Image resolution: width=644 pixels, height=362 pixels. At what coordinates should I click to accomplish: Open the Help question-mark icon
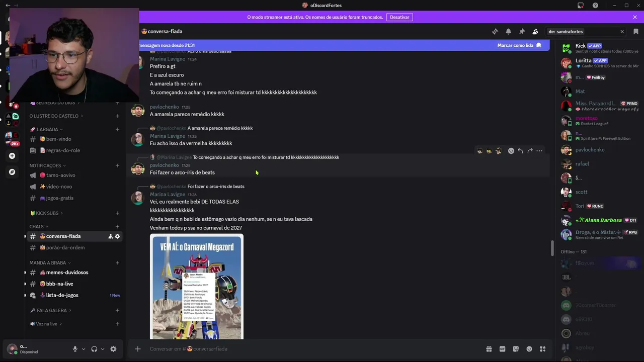click(595, 6)
